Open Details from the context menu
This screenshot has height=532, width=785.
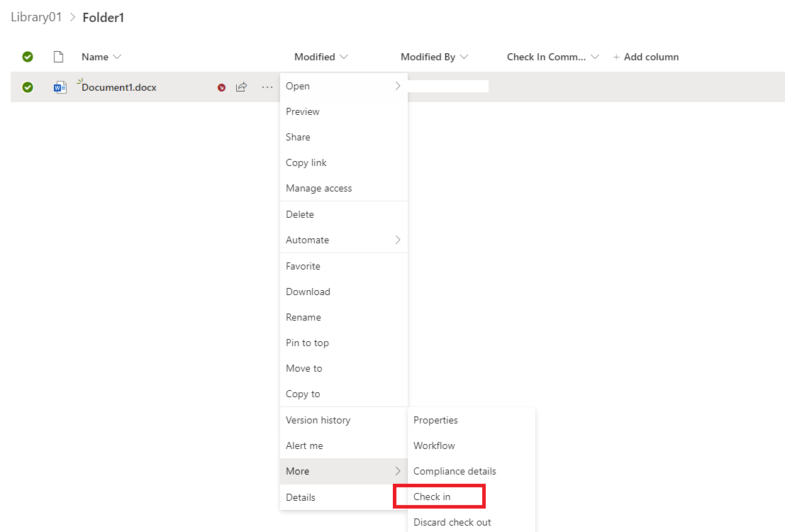344,497
